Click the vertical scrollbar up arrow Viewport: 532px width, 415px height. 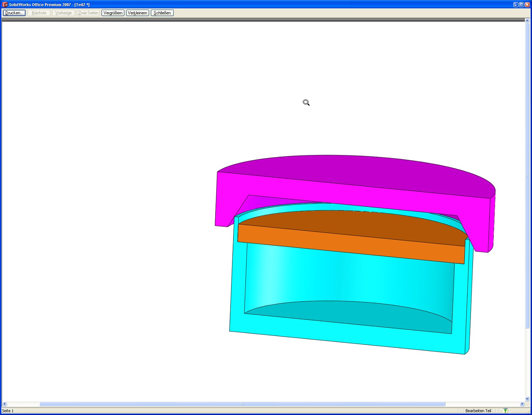(x=527, y=21)
